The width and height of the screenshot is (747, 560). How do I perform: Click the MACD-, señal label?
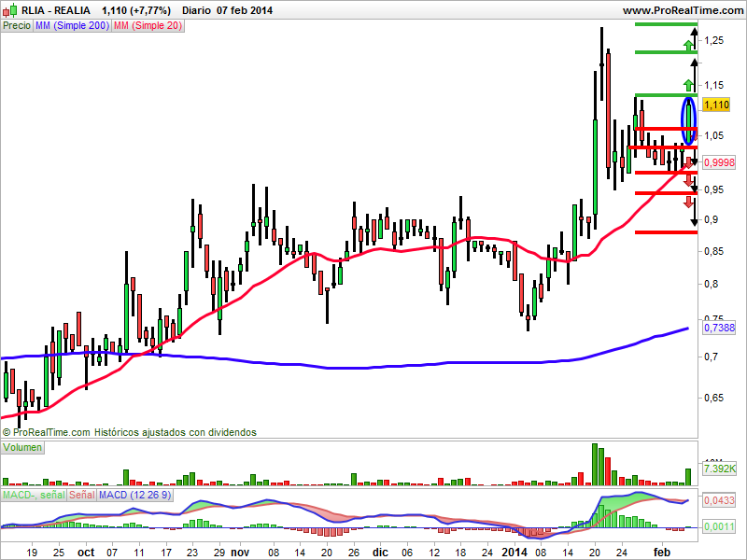(34, 495)
